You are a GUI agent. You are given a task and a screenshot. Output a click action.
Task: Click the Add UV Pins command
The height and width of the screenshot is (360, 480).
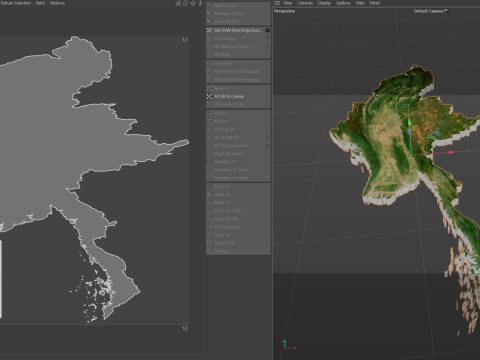(x=238, y=6)
